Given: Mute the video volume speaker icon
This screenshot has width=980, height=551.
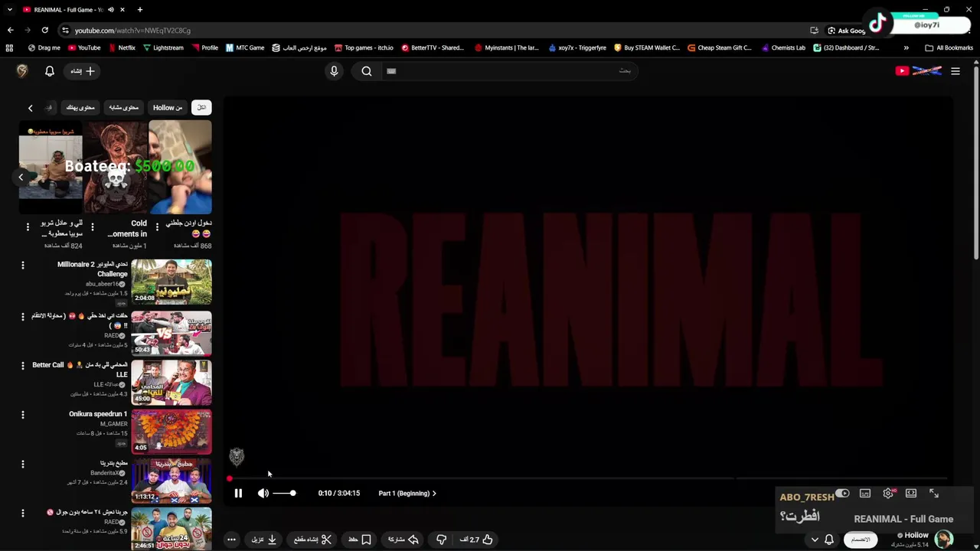Looking at the screenshot, I should (x=263, y=494).
